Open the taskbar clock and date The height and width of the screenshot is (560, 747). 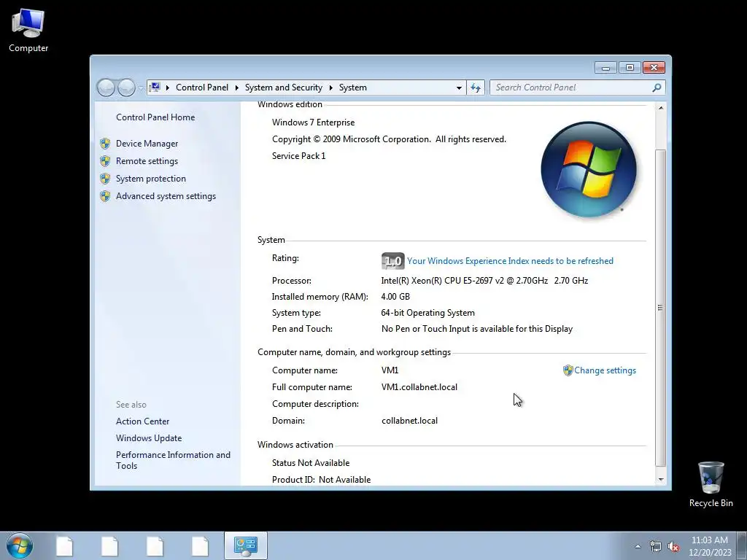click(x=710, y=546)
